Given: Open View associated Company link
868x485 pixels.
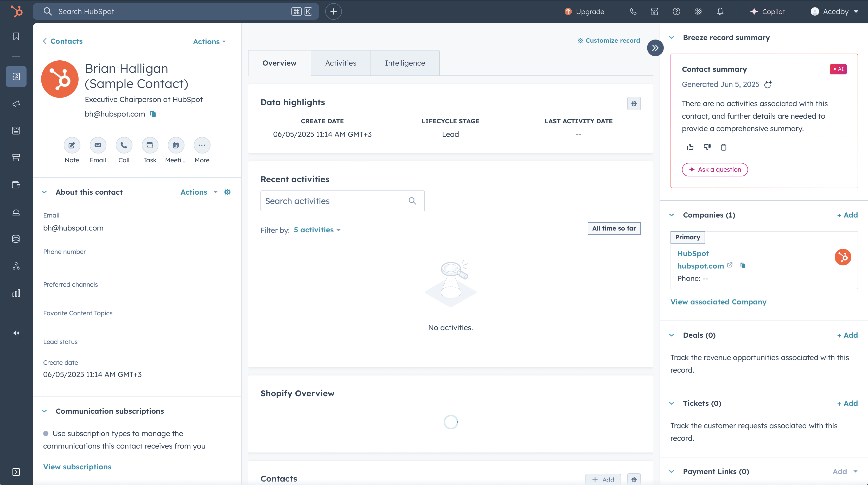Looking at the screenshot, I should (718, 302).
